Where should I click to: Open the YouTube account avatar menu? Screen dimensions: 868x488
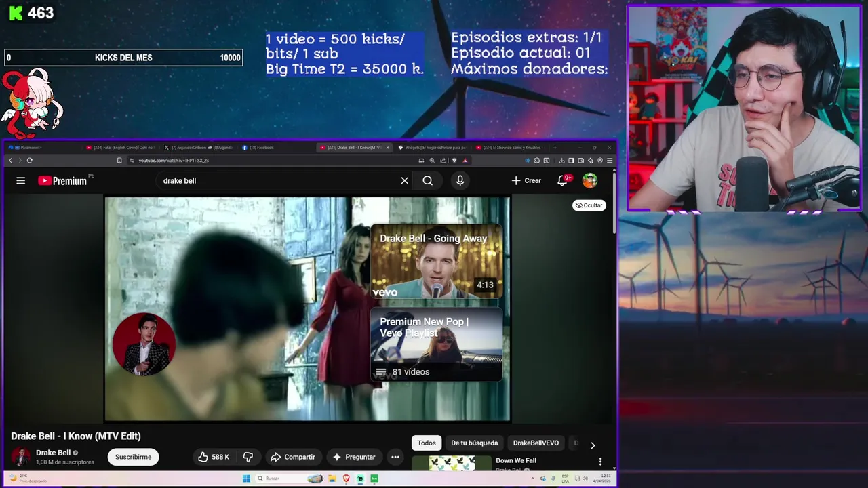(x=590, y=180)
